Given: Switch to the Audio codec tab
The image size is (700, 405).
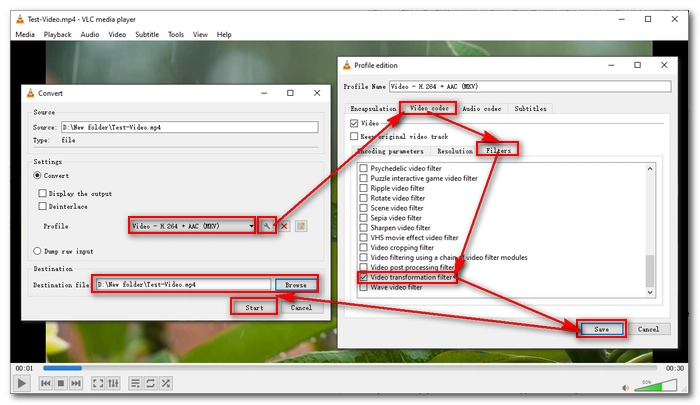Looking at the screenshot, I should click(481, 109).
